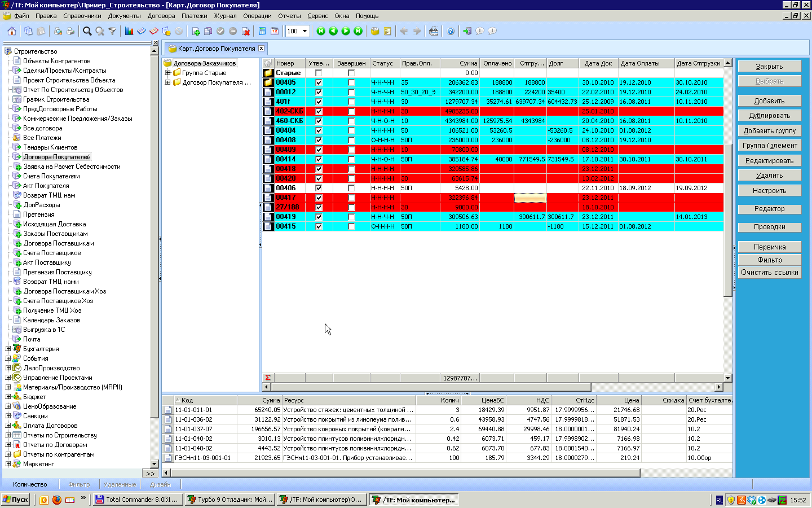
Task: Open the dropdown showing value 100
Action: (x=304, y=31)
